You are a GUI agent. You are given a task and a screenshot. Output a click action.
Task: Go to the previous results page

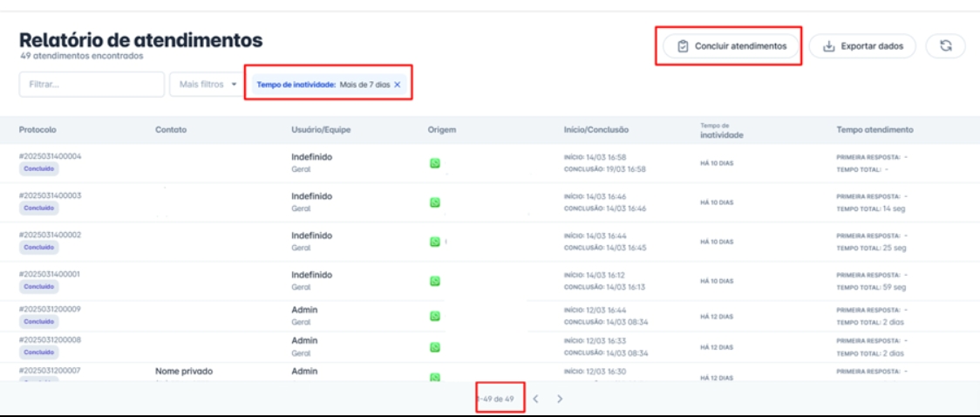coord(536,399)
